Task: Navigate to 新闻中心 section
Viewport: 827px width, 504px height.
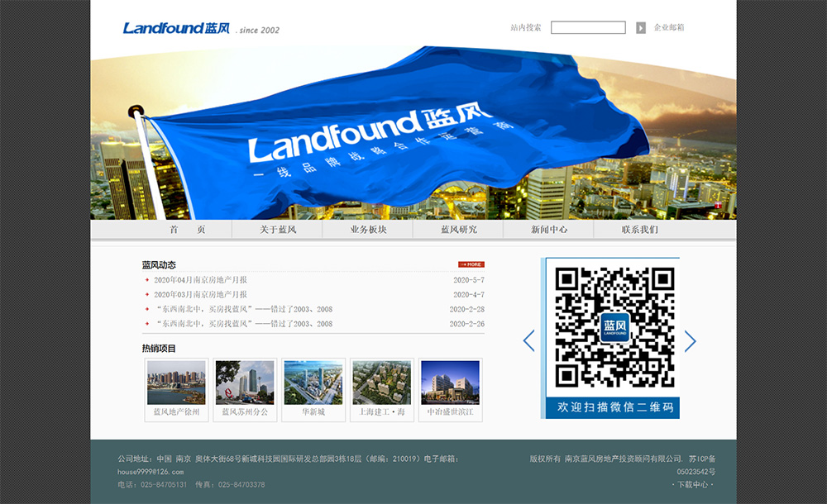Action: (x=549, y=230)
